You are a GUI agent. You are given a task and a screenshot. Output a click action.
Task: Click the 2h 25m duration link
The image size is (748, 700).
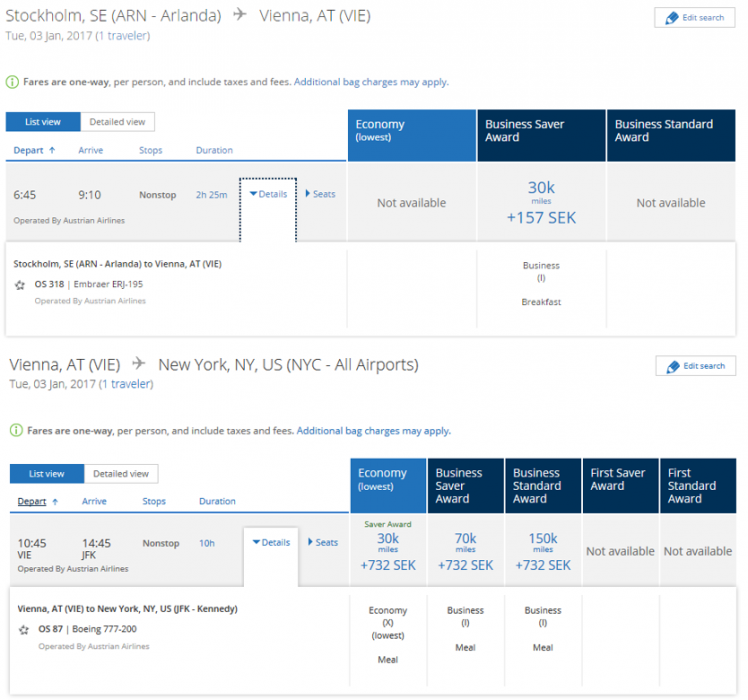[x=211, y=195]
